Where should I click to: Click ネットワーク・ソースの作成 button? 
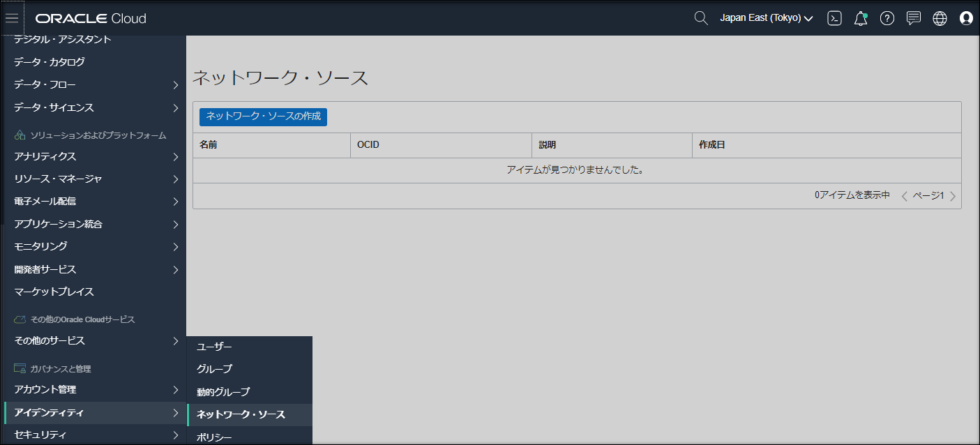pyautogui.click(x=263, y=116)
